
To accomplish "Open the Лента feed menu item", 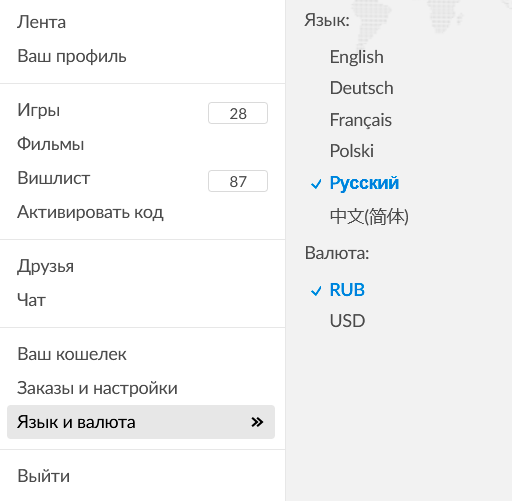I will 41,22.
